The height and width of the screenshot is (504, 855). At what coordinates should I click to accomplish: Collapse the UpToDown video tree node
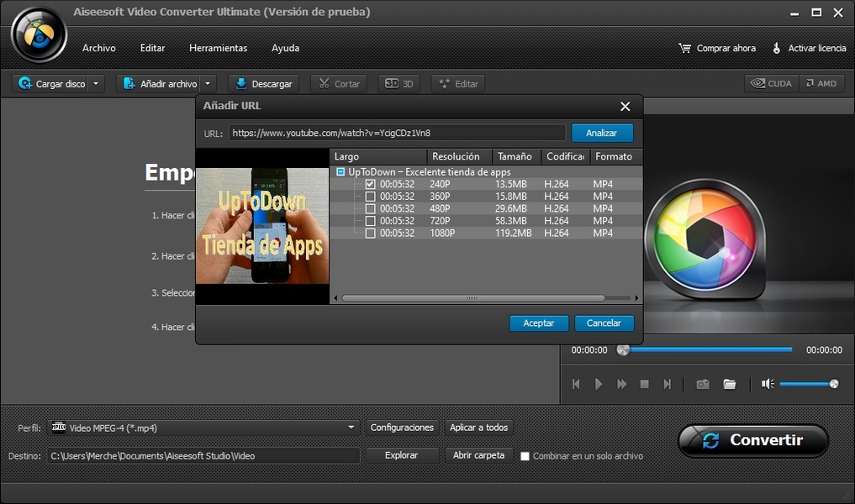click(x=340, y=171)
